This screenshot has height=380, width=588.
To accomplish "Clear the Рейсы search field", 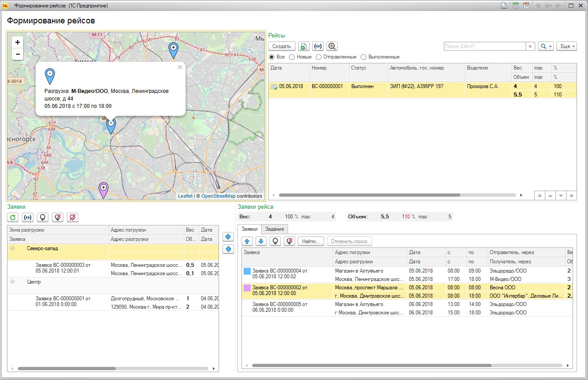I will (530, 46).
